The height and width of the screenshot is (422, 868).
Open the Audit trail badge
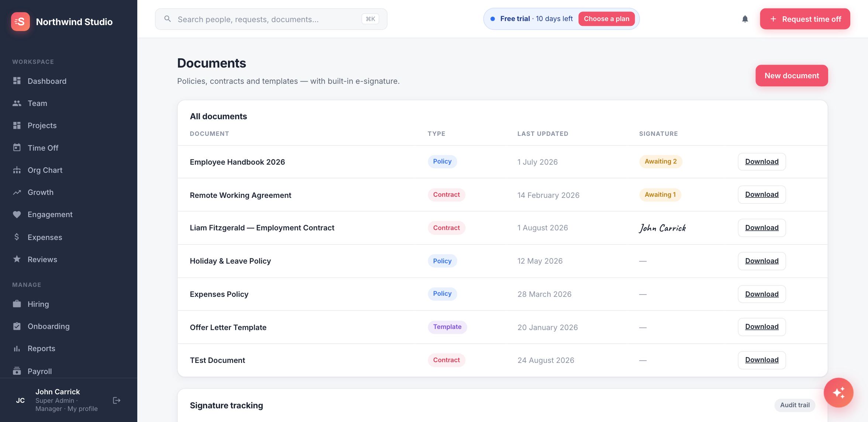pos(795,405)
